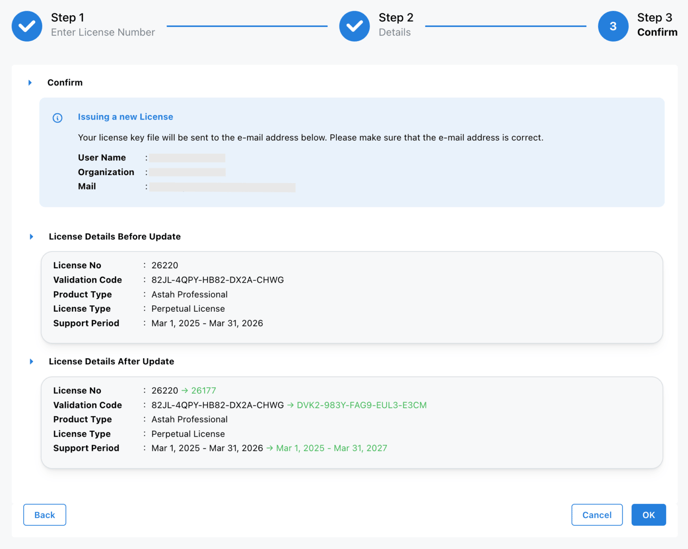Click the Step 2 checkmark circle icon
Screen dimensions: 688x549
354,26
